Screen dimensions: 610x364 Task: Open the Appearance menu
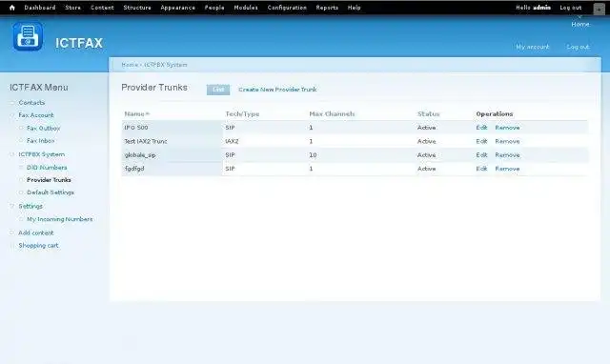[178, 8]
